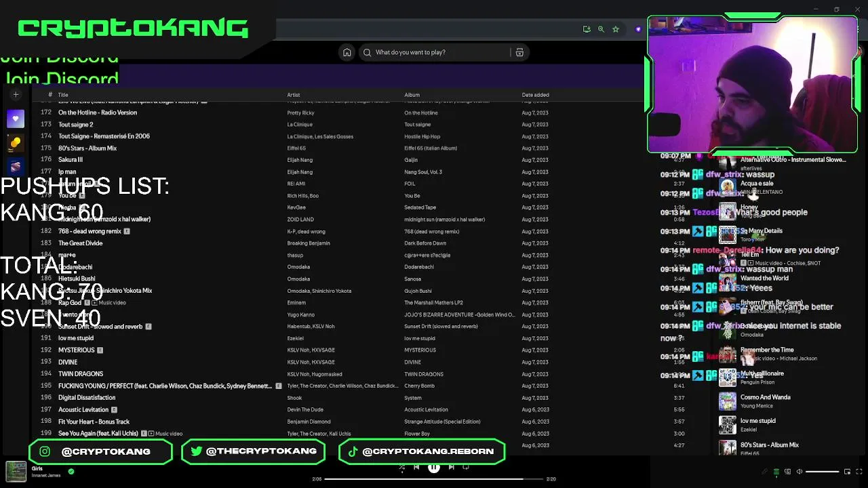The image size is (868, 488).
Task: Click the browser install app icon
Action: [x=587, y=29]
